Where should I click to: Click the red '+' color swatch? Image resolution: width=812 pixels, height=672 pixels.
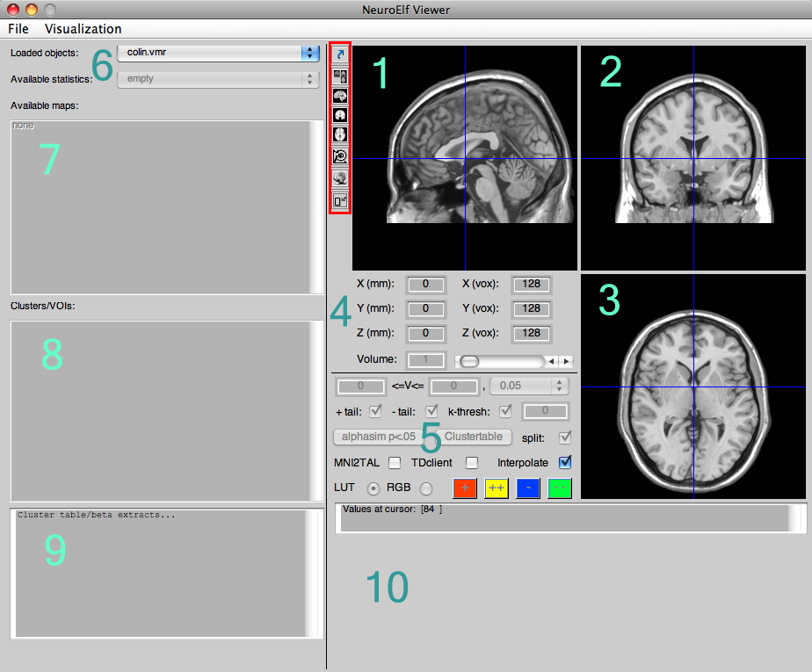coord(465,488)
